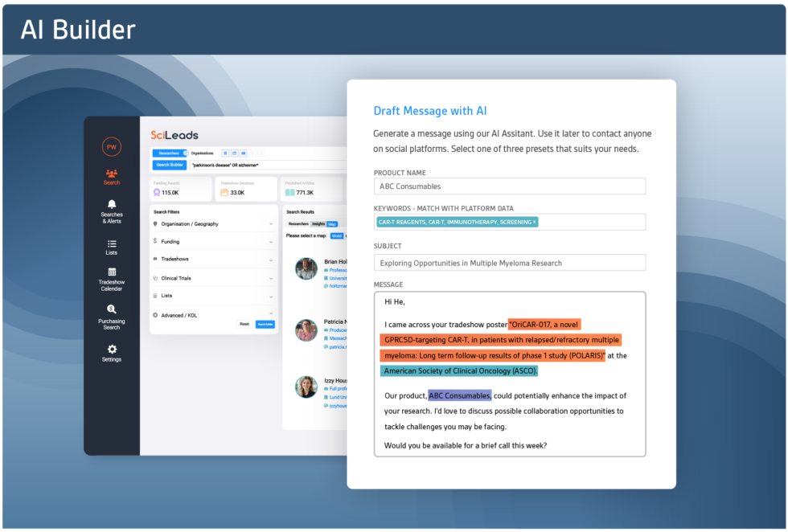
Task: Click the Funding Awards ribbon icon
Action: click(156, 193)
